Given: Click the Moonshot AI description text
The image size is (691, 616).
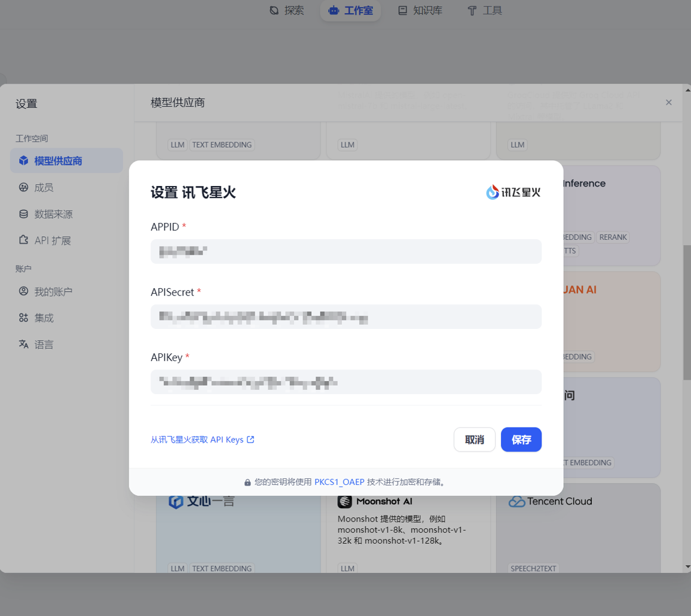Looking at the screenshot, I should pyautogui.click(x=402, y=529).
